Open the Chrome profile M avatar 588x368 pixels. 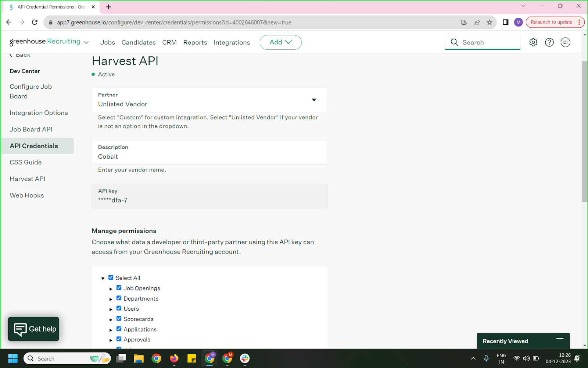tap(519, 22)
